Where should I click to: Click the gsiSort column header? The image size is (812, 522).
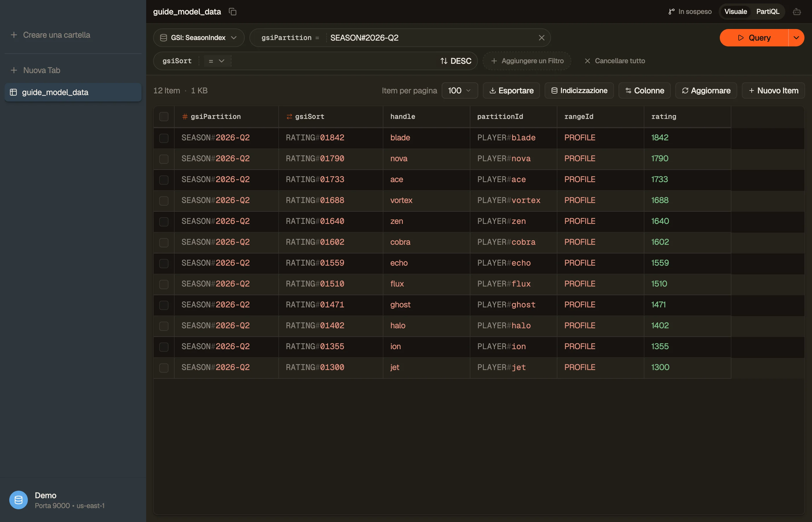click(331, 117)
